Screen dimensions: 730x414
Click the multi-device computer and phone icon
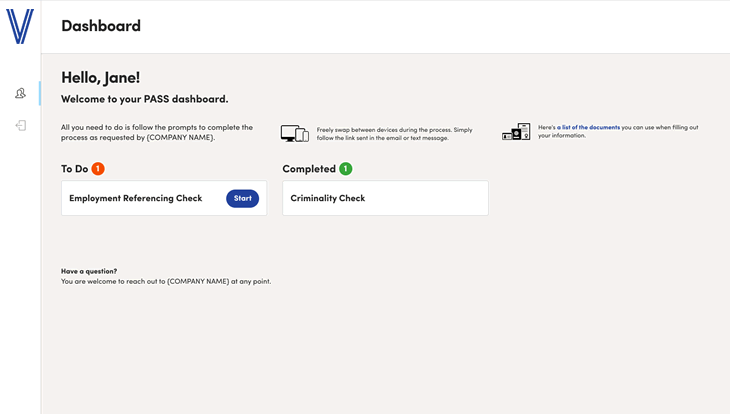click(294, 133)
